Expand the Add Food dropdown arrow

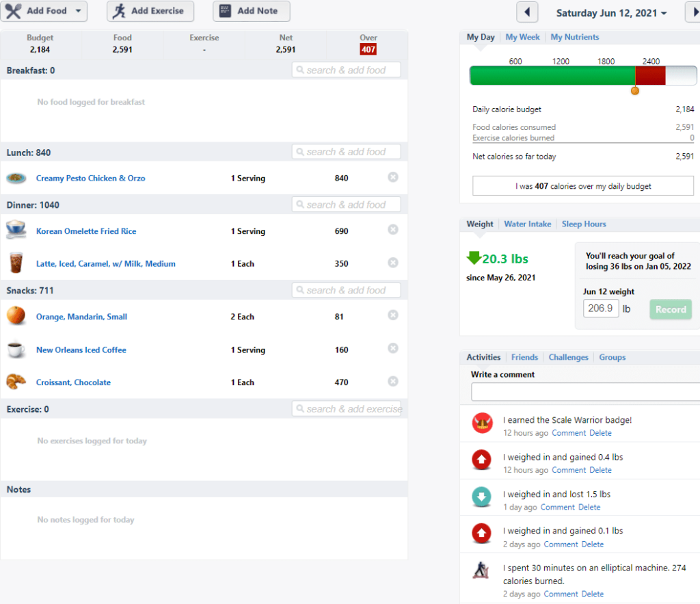[78, 11]
